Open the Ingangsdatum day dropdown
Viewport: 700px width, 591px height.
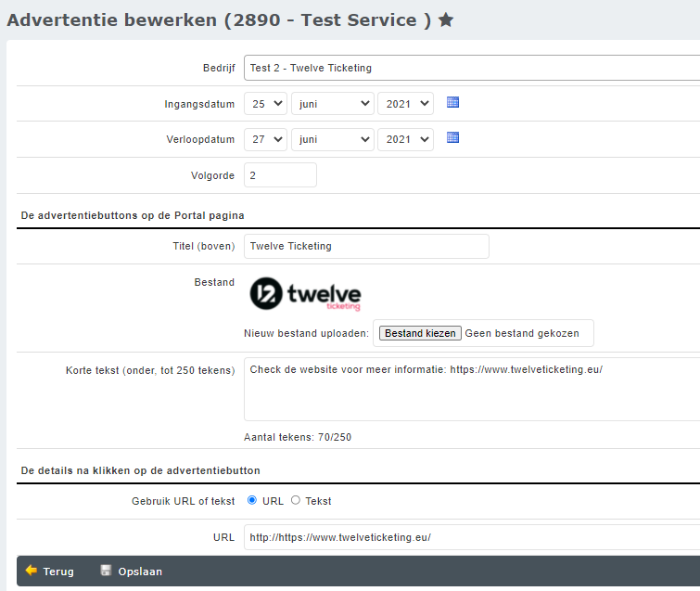(x=265, y=104)
